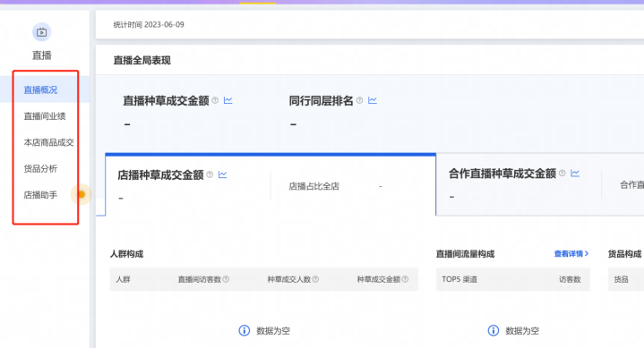Click the 货品 column header
Screen dimensions: 644x348
(621, 279)
